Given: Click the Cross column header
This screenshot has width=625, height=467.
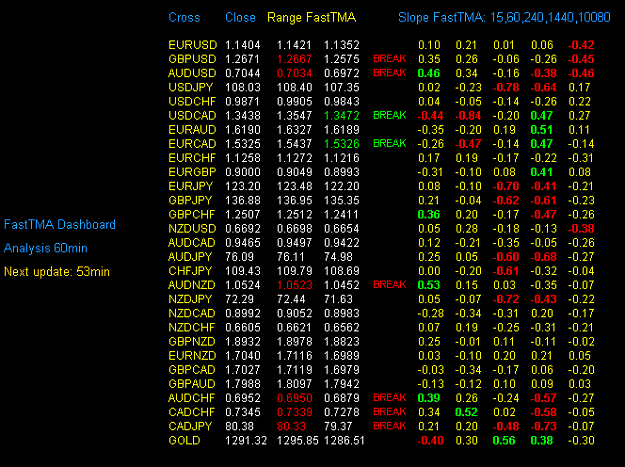Looking at the screenshot, I should [184, 18].
